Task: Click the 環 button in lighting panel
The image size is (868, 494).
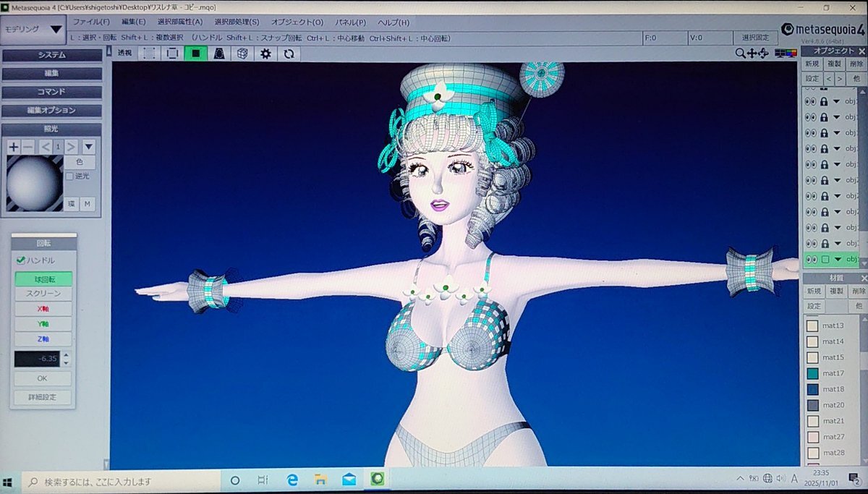Action: 71,204
